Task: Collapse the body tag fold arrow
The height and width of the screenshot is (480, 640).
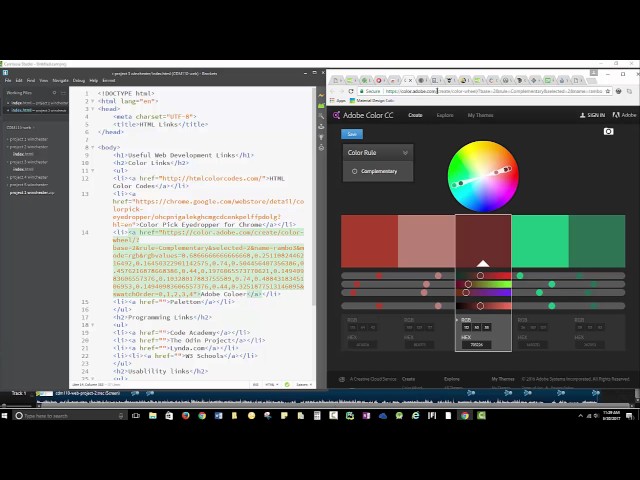Action: 94,147
